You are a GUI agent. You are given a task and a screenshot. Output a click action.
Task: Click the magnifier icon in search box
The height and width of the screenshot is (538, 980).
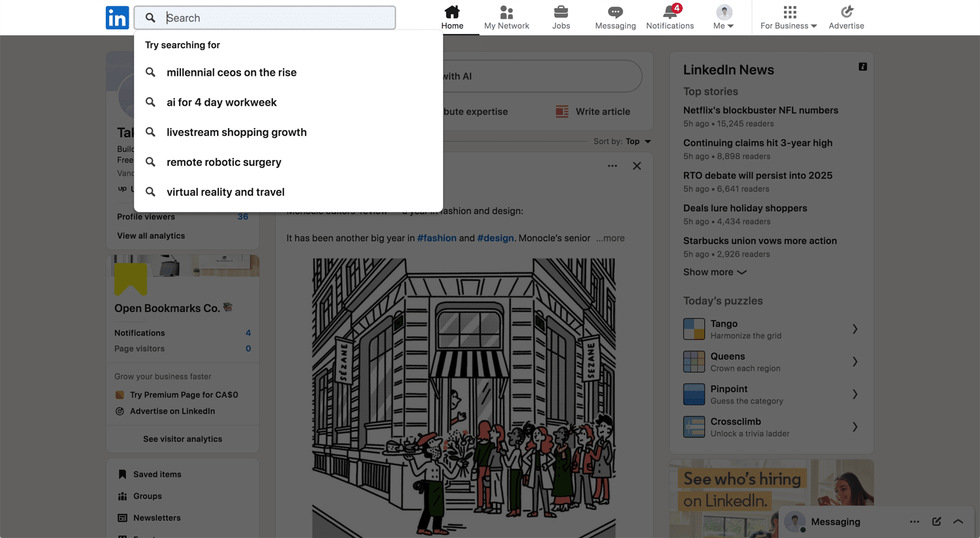(x=150, y=18)
